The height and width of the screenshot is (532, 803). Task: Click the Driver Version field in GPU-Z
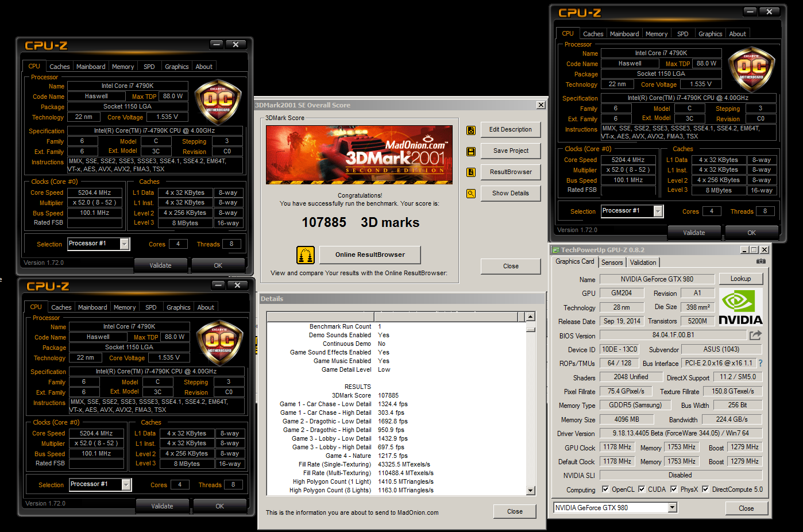(x=681, y=433)
